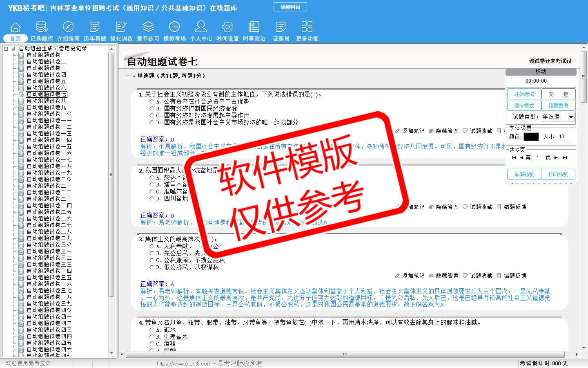This screenshot has height=368, width=588.
Task: Open the 介绍指南 compass icon
Action: 68,27
